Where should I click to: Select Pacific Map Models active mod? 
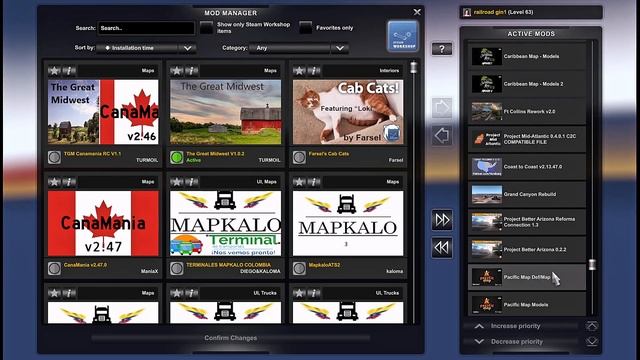527,304
